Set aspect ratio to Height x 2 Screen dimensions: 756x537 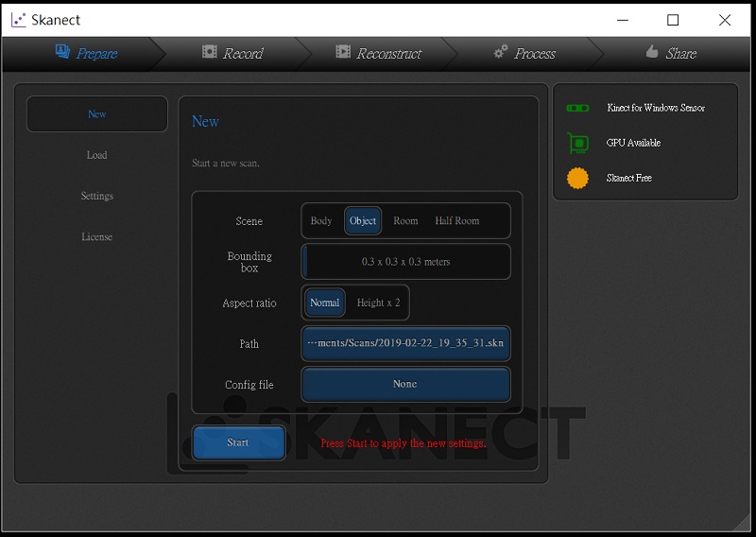[x=378, y=303]
